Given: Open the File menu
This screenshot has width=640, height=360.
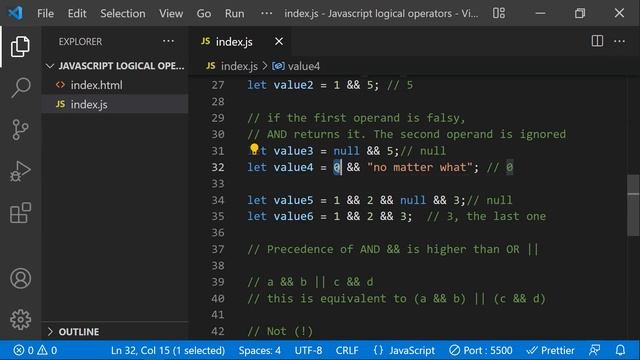Looking at the screenshot, I should 45,13.
